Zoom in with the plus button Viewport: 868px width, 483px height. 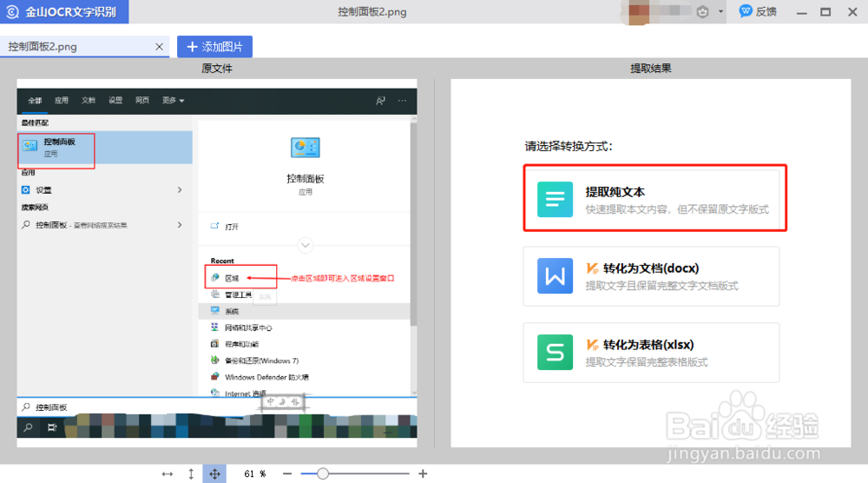[423, 473]
